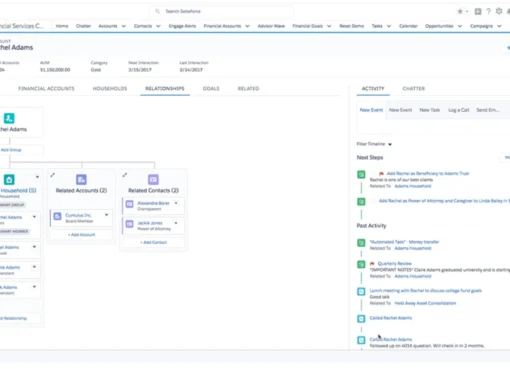Open the Quarterly Review activity link
Viewport: 510px width, 369px height.
pos(395,264)
